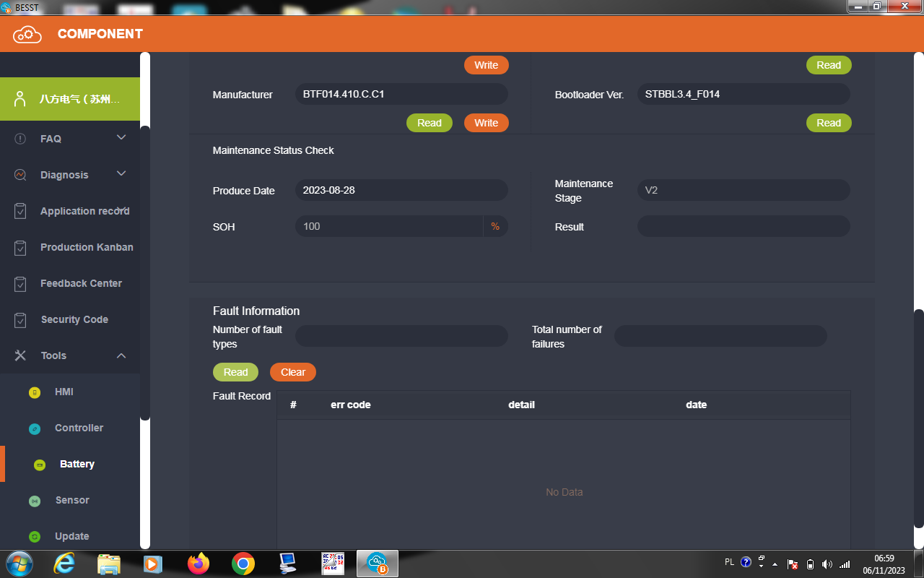
Task: Click Read below Bootloader Ver. field
Action: click(829, 123)
